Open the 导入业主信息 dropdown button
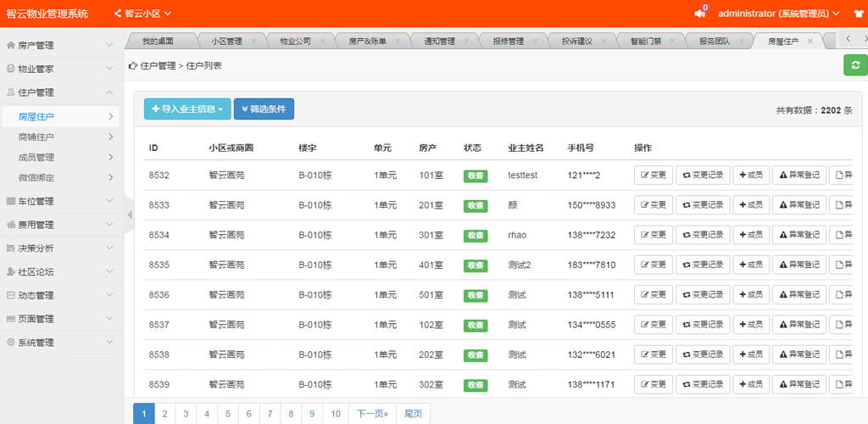868x424 pixels. (187, 109)
